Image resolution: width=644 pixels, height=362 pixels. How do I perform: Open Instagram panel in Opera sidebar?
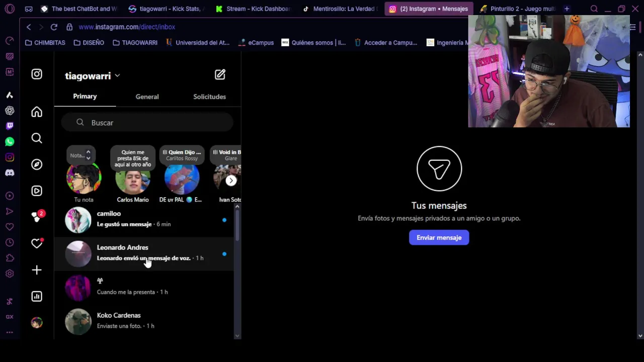point(10,157)
